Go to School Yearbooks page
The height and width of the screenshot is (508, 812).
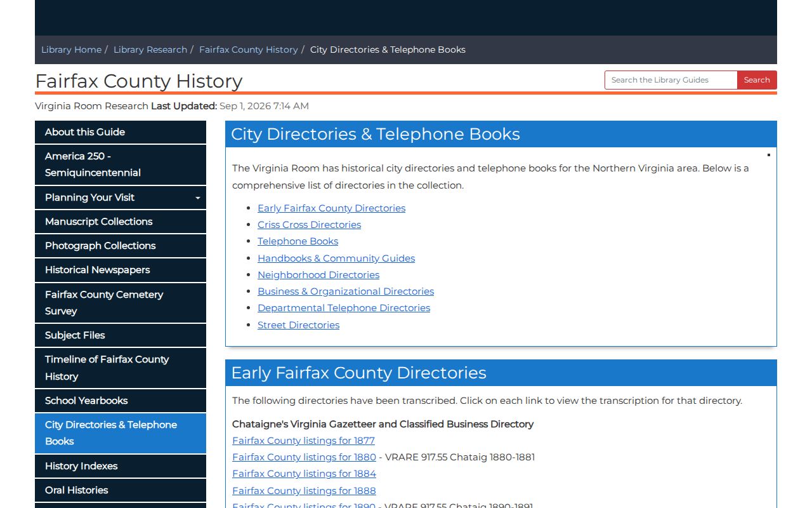121,401
